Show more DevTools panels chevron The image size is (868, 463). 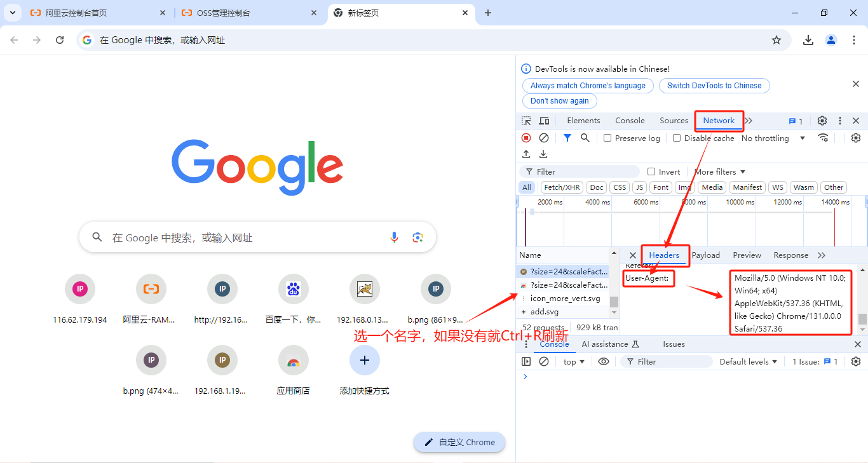click(x=749, y=121)
